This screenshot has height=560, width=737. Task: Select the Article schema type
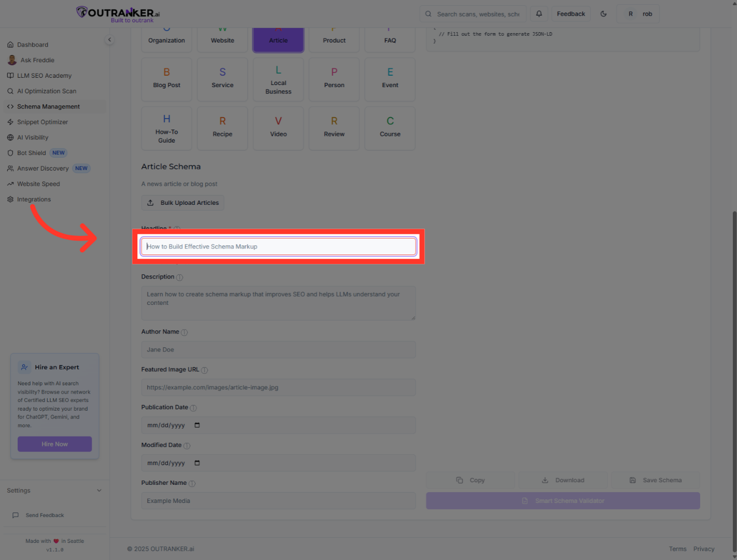278,40
